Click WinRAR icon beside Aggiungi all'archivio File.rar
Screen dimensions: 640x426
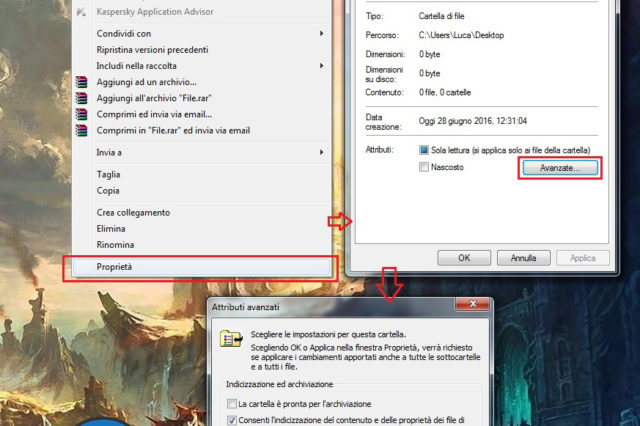click(82, 98)
